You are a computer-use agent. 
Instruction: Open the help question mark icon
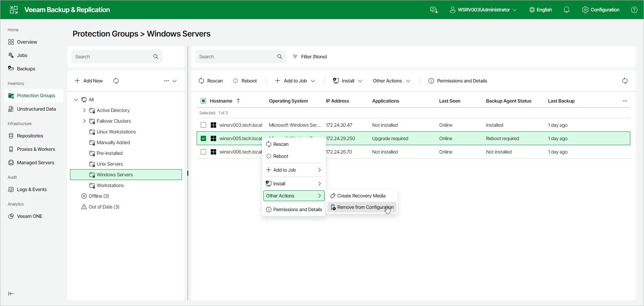click(x=634, y=10)
